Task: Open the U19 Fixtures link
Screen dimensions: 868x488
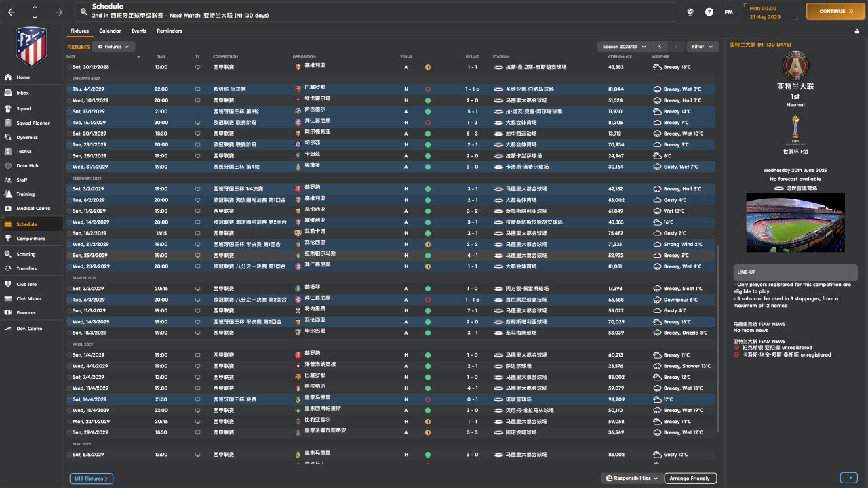Action: point(91,479)
